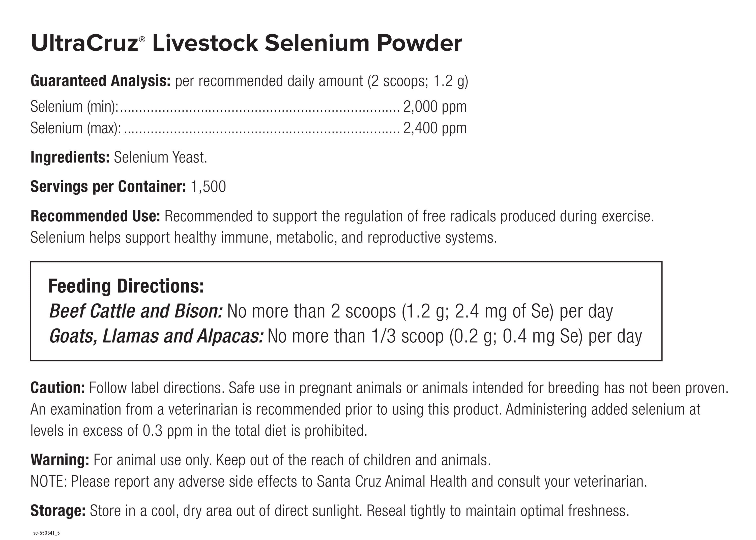Click the Servings per Container label
Screen dimensions: 756x540
pyautogui.click(x=108, y=187)
